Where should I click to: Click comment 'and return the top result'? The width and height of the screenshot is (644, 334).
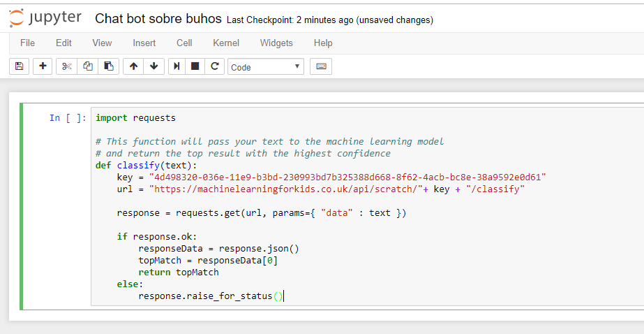(x=243, y=154)
